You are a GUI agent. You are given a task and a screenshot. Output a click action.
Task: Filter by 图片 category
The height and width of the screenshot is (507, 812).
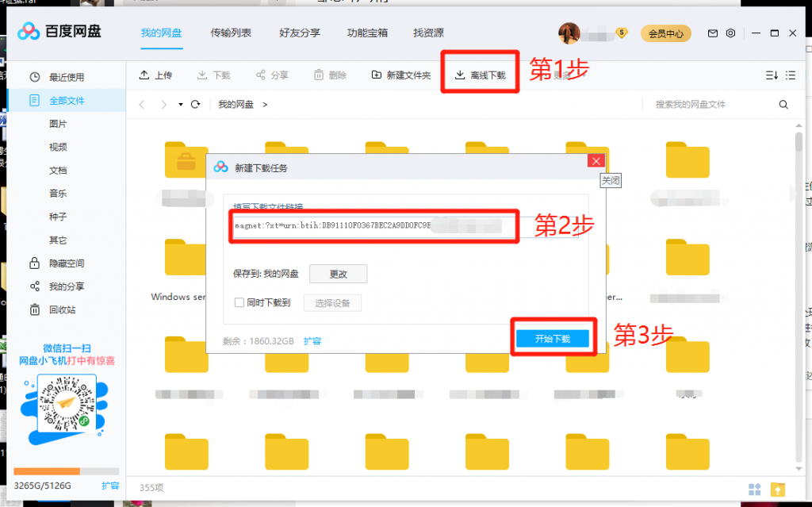[58, 124]
